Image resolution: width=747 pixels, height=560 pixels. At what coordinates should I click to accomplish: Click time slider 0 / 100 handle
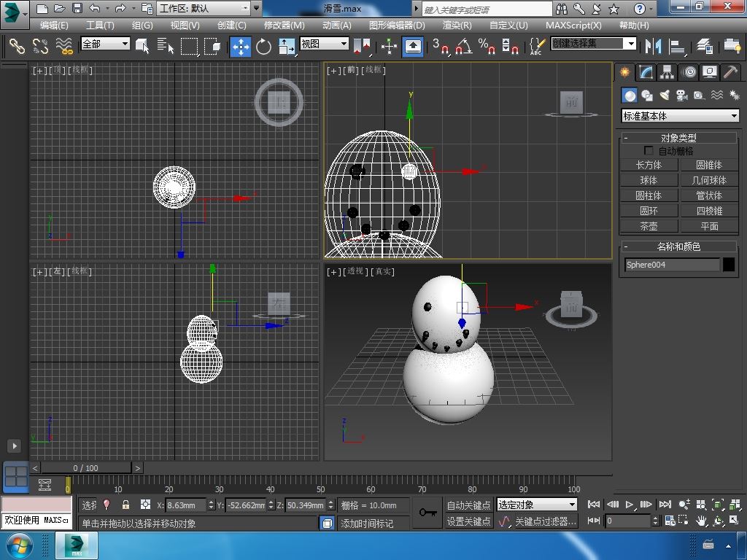(x=85, y=468)
